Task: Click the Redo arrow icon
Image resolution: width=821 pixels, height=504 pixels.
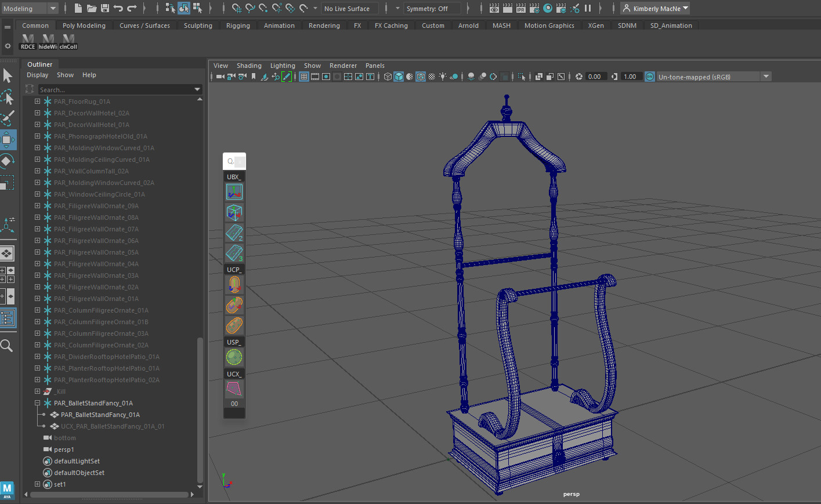Action: coord(132,8)
